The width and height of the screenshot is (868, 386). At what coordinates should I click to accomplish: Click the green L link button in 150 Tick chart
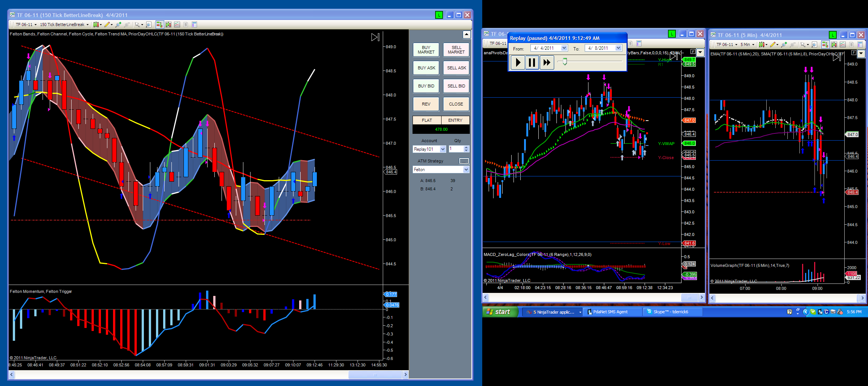(x=439, y=15)
